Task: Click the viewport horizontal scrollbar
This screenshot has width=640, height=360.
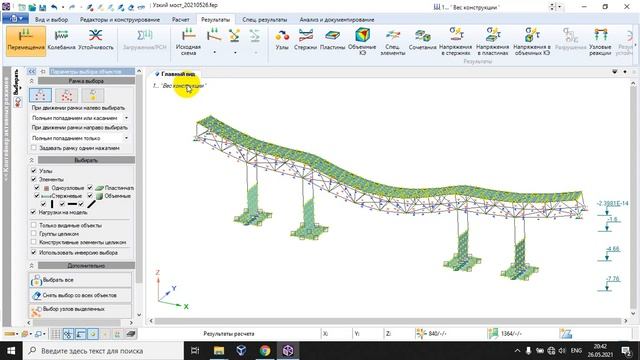Action: coord(388,321)
